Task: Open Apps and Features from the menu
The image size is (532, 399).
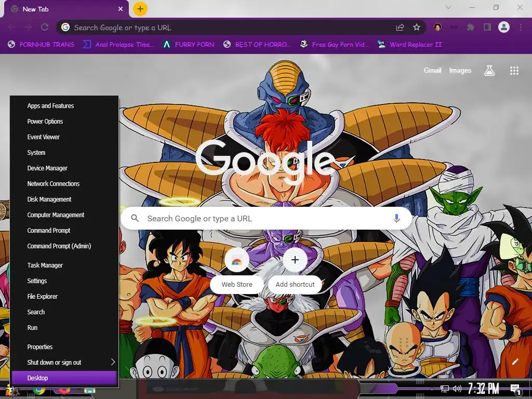Action: 64,106
